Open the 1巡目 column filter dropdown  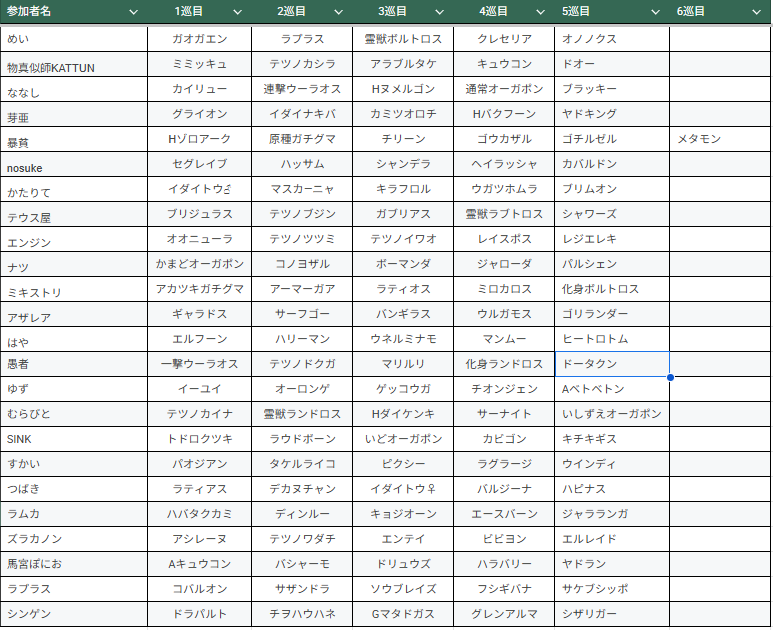point(237,12)
